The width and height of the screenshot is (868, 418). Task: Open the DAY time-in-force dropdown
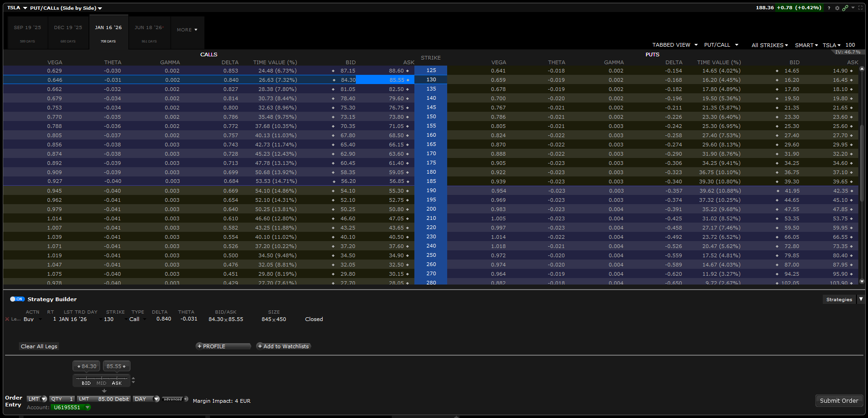point(146,399)
